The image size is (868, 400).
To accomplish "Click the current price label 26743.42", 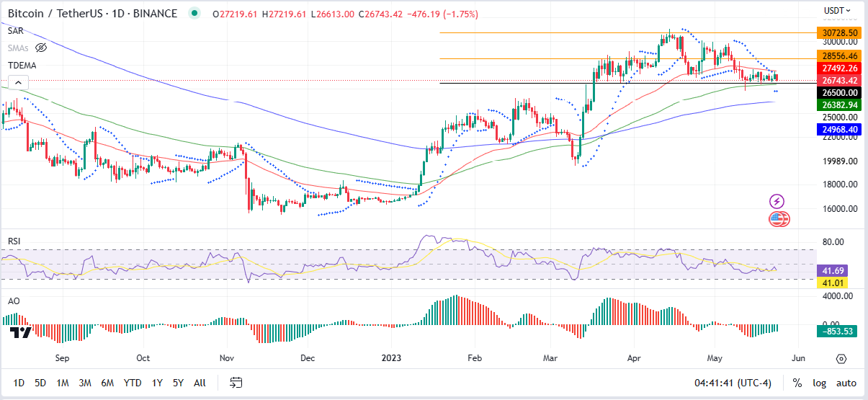I will pos(840,80).
